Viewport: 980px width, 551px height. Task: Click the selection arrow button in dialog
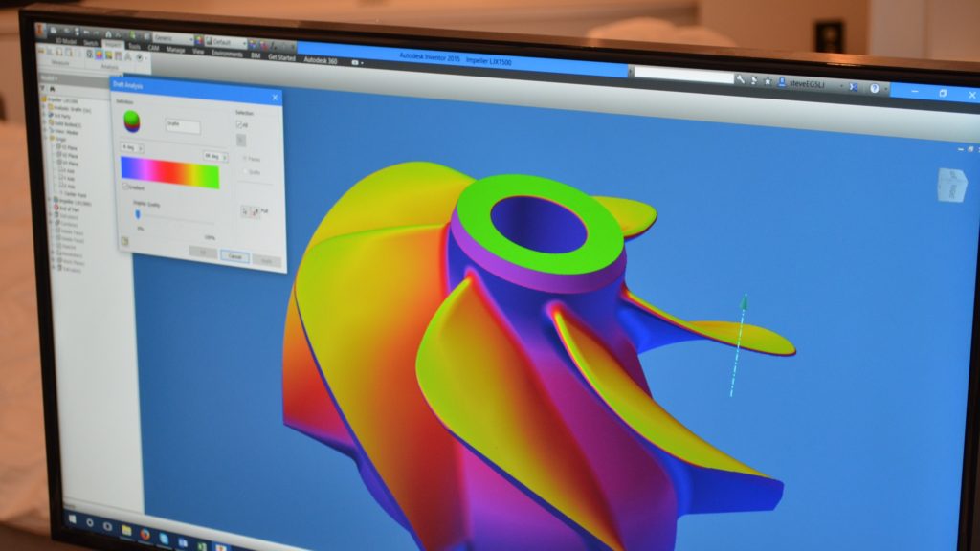(x=241, y=141)
